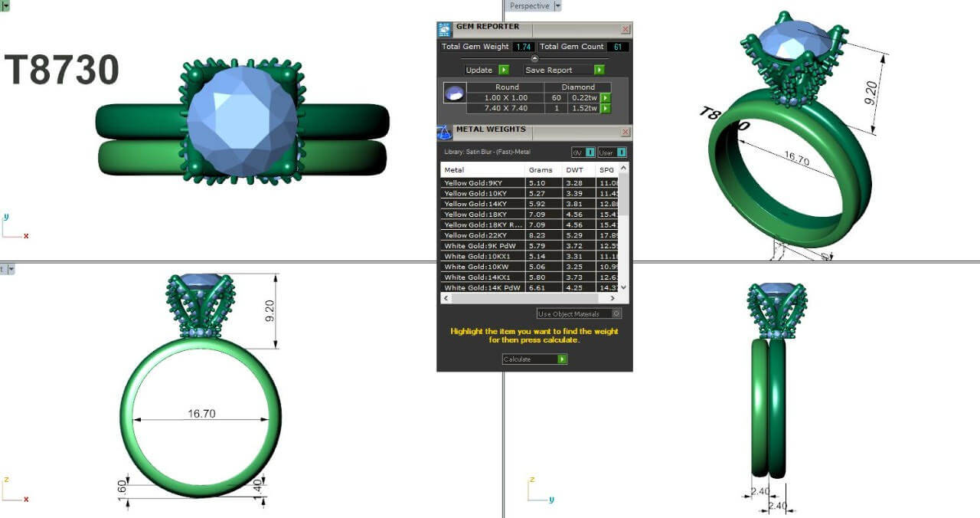Click green arrow on 1.52tw gem row
Screen dimensions: 980x518
(605, 109)
